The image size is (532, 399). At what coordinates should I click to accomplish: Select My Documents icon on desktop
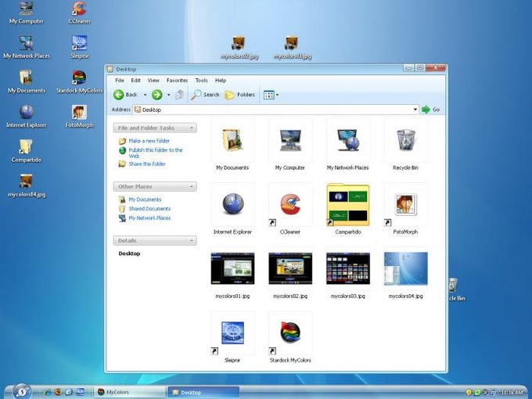point(27,82)
